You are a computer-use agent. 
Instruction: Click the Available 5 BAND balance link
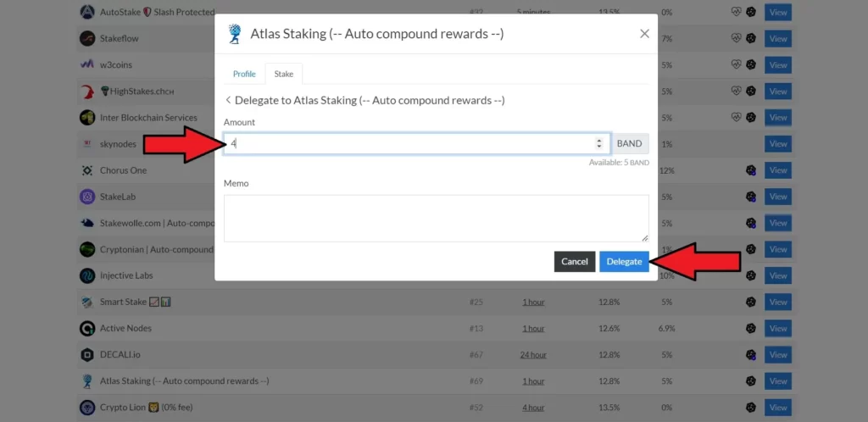(619, 162)
